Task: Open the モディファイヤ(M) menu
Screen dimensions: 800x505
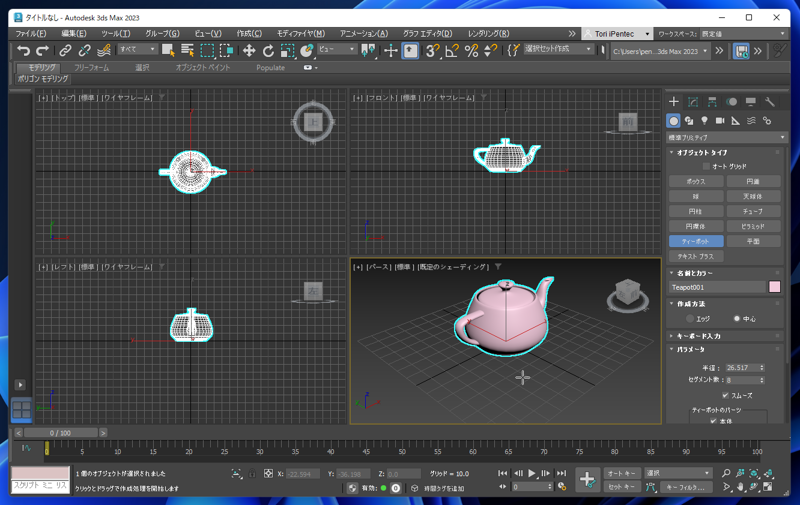Action: coord(301,34)
